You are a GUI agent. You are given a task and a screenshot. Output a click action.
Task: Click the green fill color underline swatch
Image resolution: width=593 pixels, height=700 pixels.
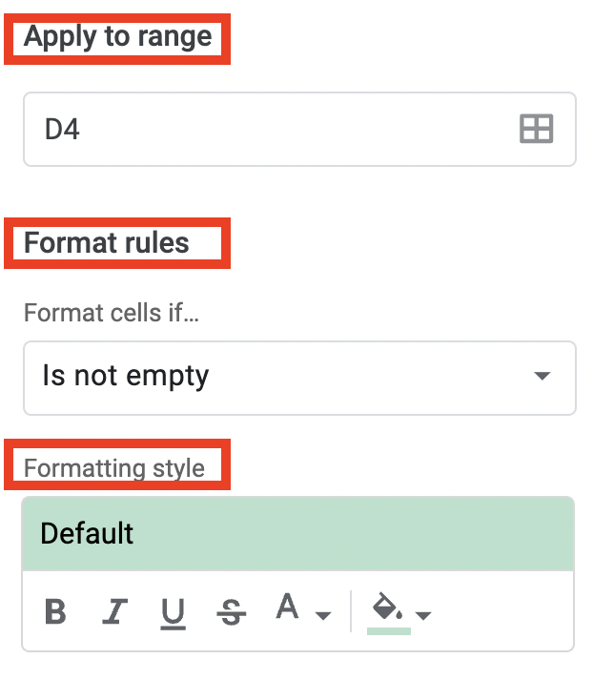389,630
